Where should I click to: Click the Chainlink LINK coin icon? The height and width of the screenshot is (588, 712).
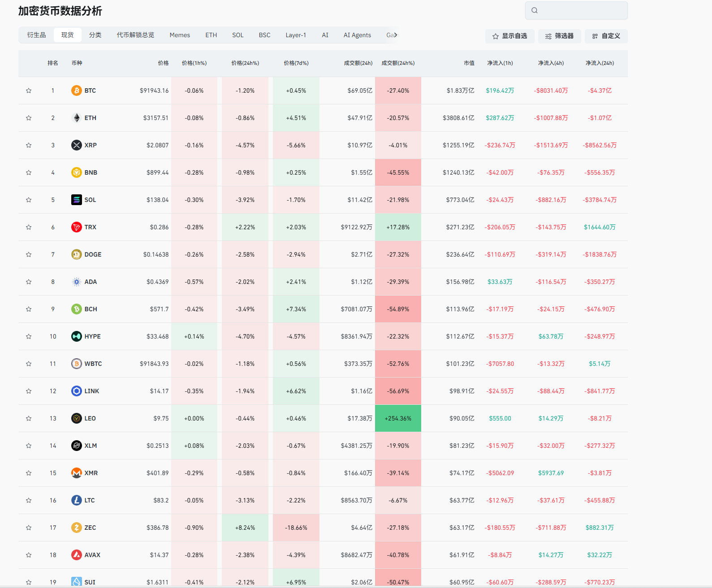pyautogui.click(x=77, y=391)
